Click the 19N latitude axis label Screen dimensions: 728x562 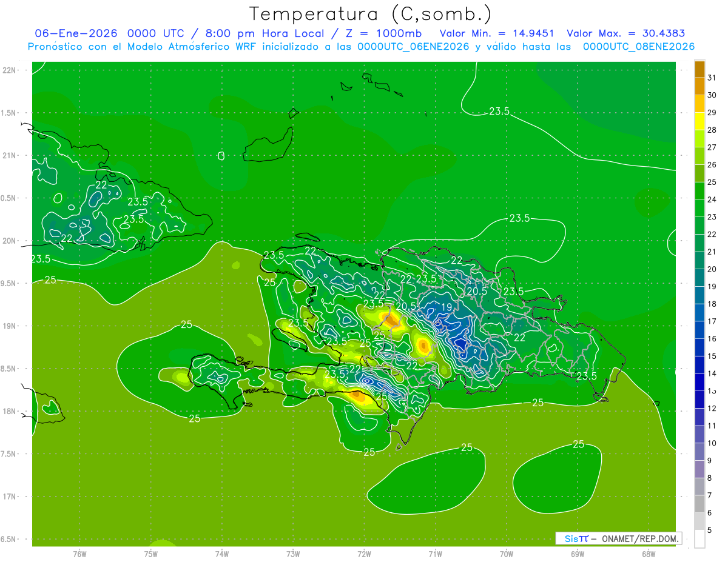(x=10, y=326)
